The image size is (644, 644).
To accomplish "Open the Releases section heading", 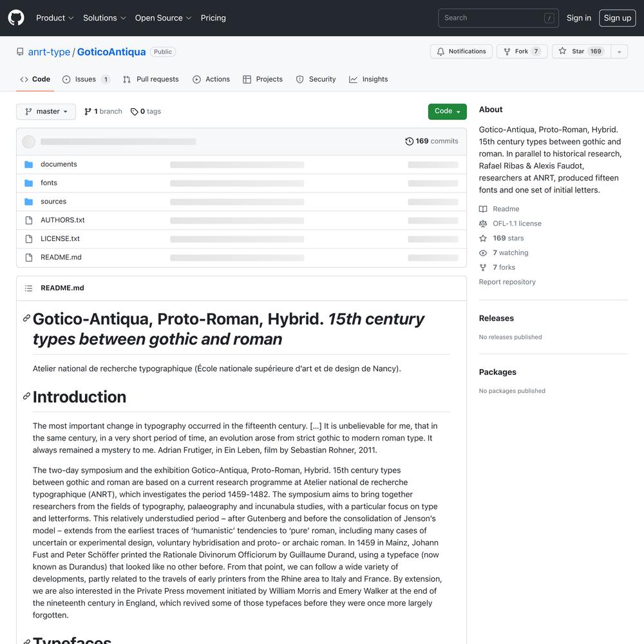I will click(x=496, y=318).
